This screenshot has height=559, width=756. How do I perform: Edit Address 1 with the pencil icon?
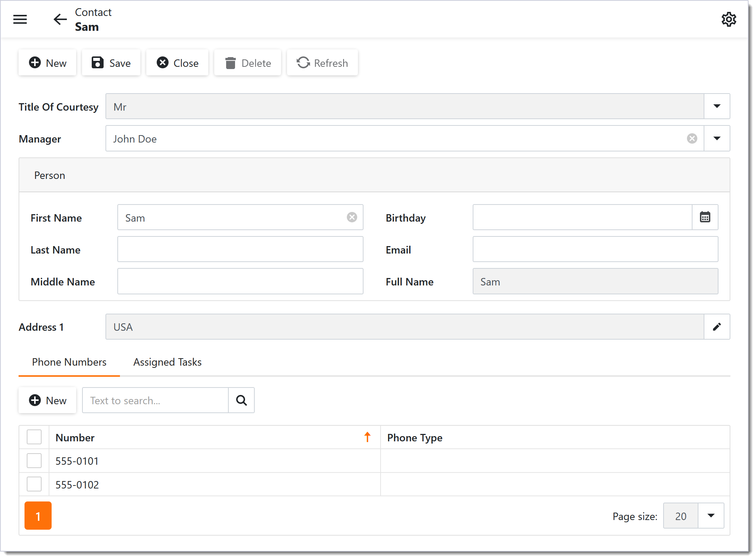pyautogui.click(x=717, y=327)
